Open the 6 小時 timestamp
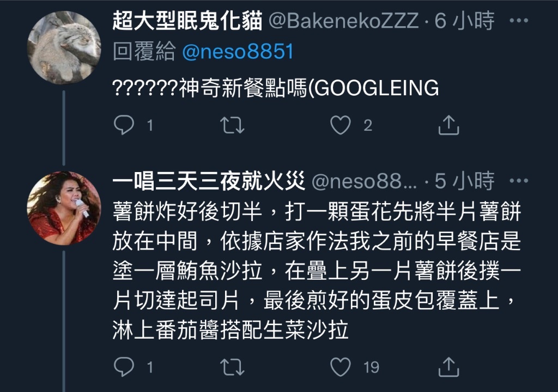 pos(464,21)
